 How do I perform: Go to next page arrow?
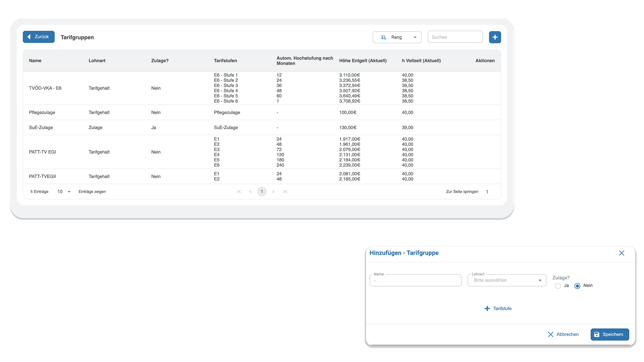point(273,192)
